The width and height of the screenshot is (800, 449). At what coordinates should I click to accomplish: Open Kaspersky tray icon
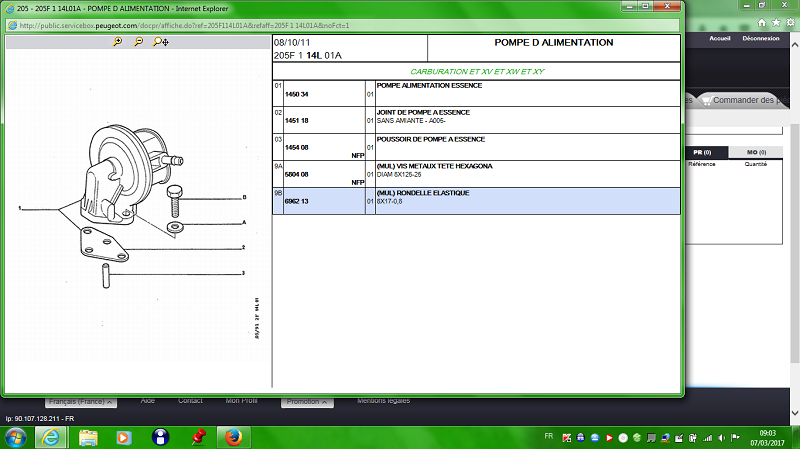566,438
